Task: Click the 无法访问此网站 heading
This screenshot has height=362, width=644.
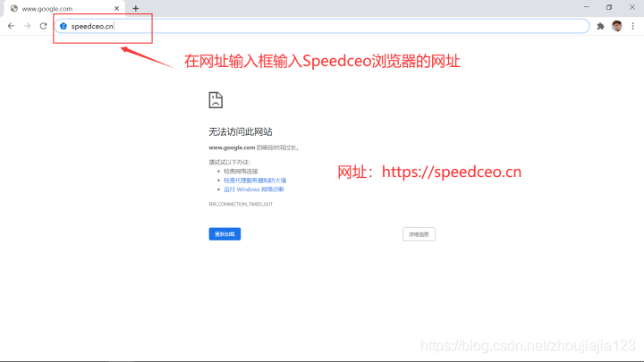Action: click(x=241, y=131)
